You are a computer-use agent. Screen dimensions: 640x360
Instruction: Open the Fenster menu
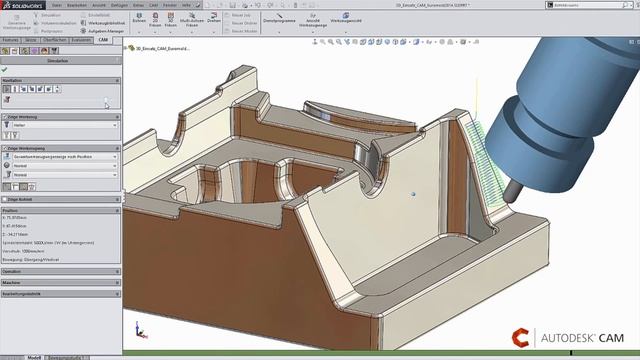click(170, 5)
